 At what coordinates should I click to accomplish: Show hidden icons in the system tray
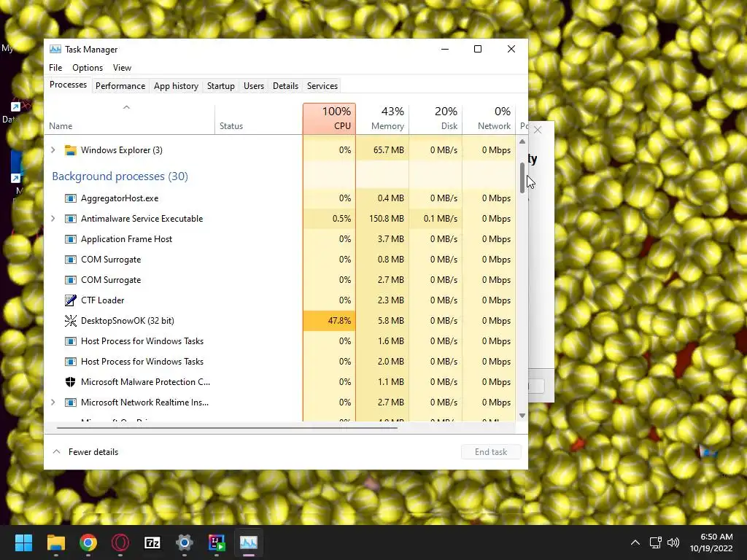coord(635,542)
